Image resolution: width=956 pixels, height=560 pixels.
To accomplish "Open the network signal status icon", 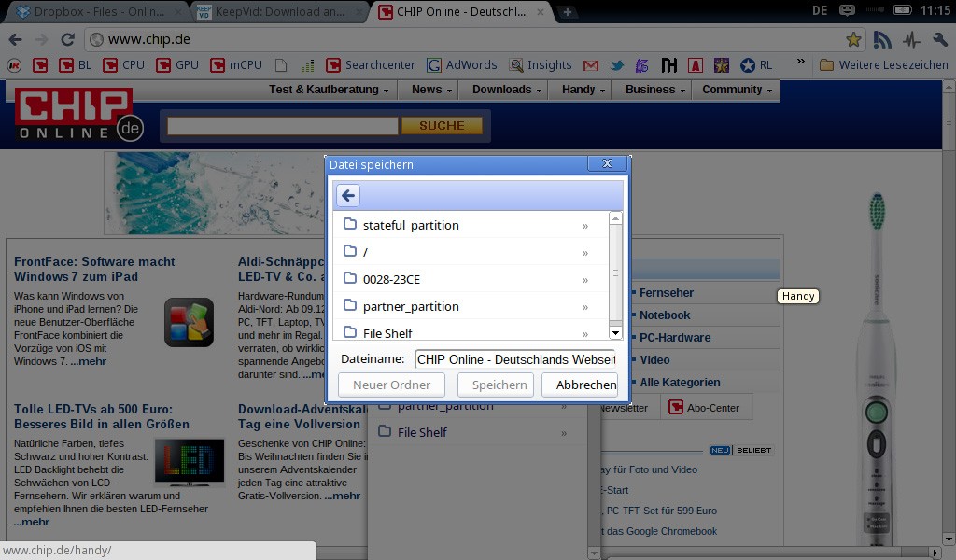I will point(874,10).
